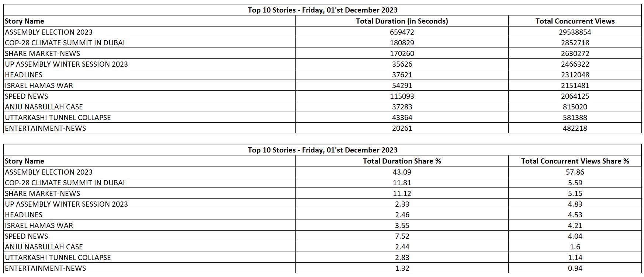
Task: Click the ASSEMBLY ELECTION 2023 cell in top table
Action: coord(49,32)
